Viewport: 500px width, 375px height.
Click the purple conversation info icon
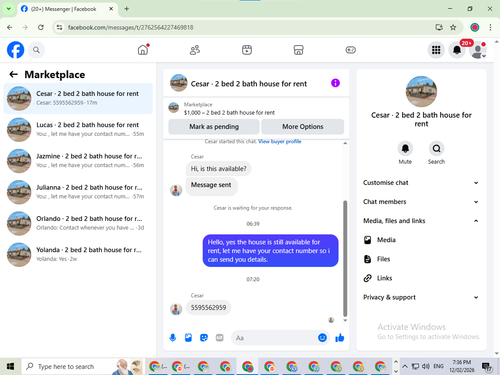335,83
